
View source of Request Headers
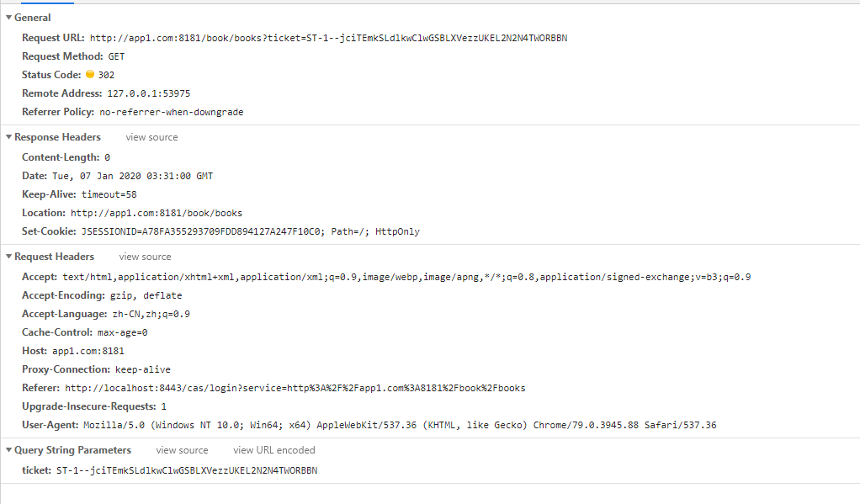click(x=146, y=257)
